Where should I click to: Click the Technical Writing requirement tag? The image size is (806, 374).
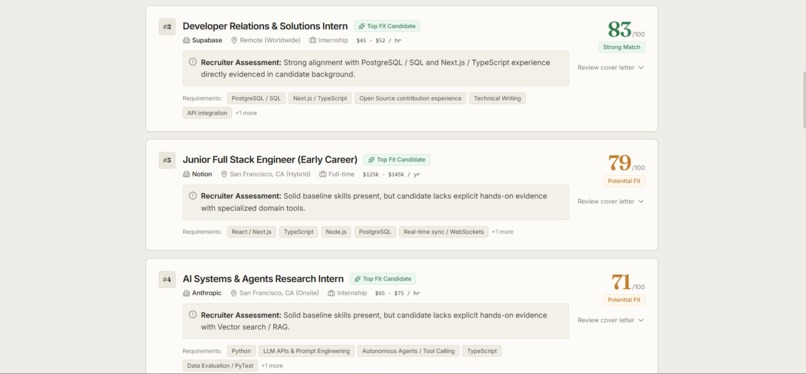497,98
